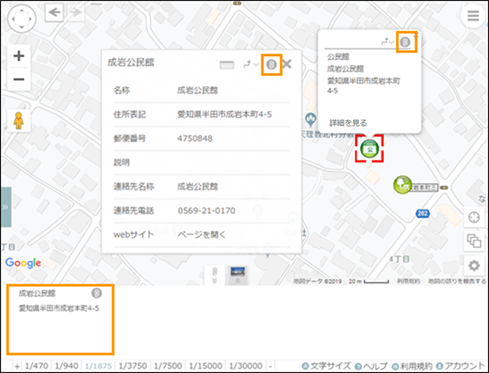
Task: Open the settings gear icon on map
Action: (x=474, y=265)
